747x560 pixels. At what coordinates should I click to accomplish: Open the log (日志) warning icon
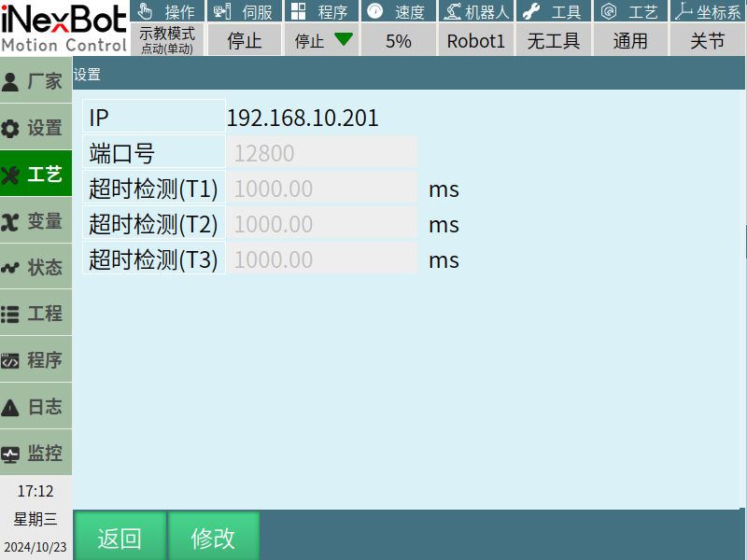click(x=11, y=408)
